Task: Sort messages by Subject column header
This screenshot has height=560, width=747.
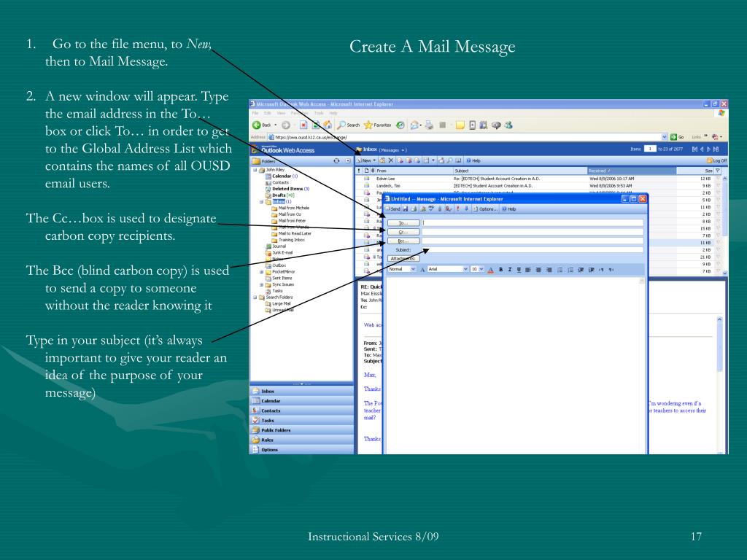Action: tap(520, 171)
